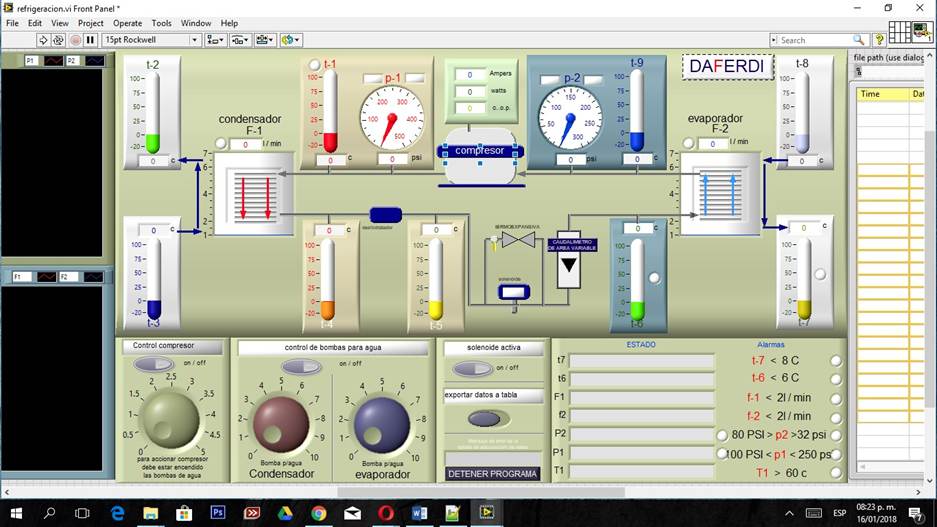Viewport: 937px width, 527px height.
Task: Open the 15pt Rockwell font dropdown
Action: click(x=151, y=40)
